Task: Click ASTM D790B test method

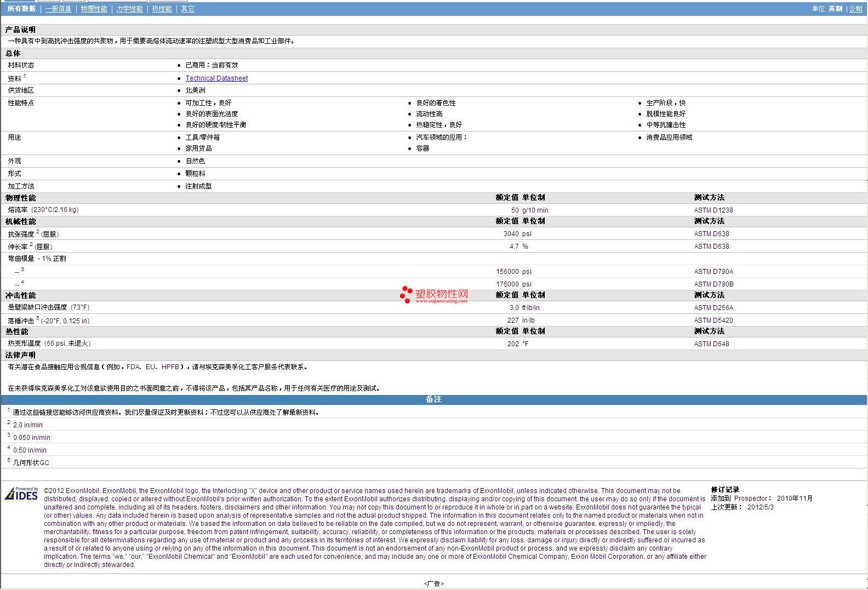Action: coord(713,284)
